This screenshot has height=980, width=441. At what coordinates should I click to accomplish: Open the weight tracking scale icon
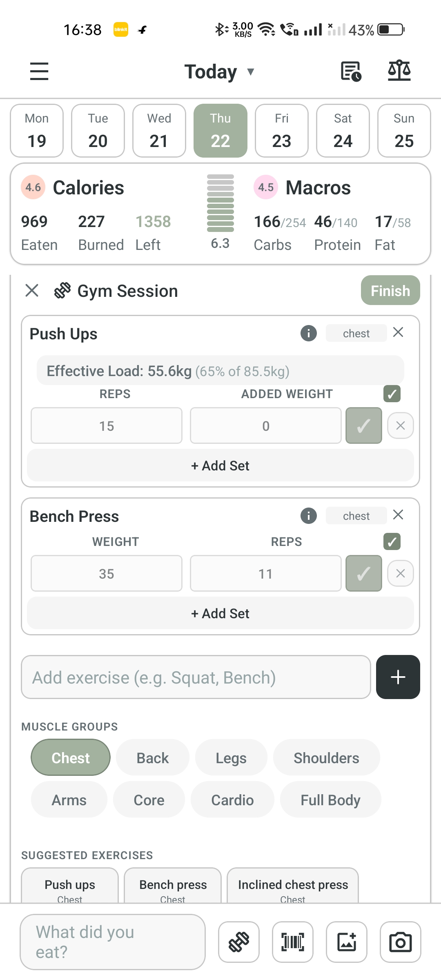point(399,71)
